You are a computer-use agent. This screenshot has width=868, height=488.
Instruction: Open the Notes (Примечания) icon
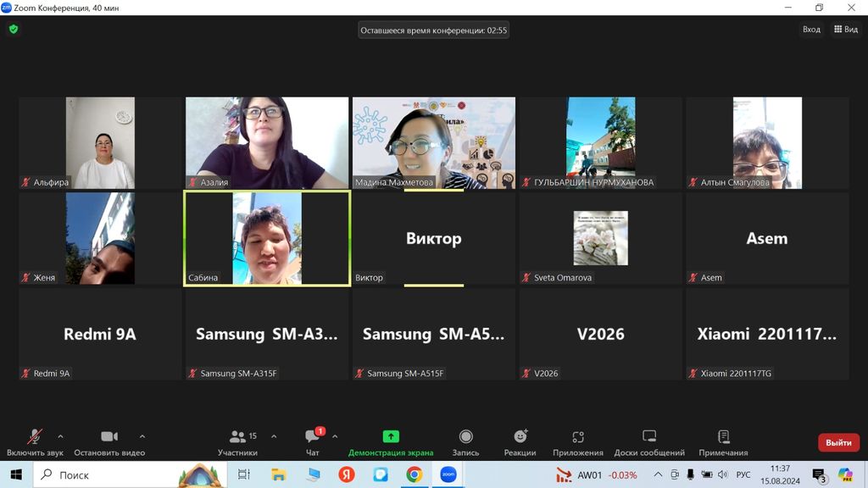click(723, 437)
